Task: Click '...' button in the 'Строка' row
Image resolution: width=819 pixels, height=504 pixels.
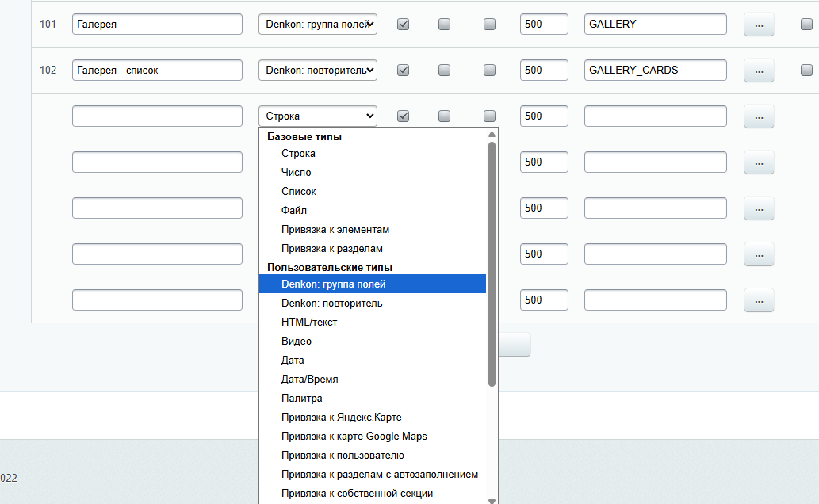Action: (x=759, y=116)
